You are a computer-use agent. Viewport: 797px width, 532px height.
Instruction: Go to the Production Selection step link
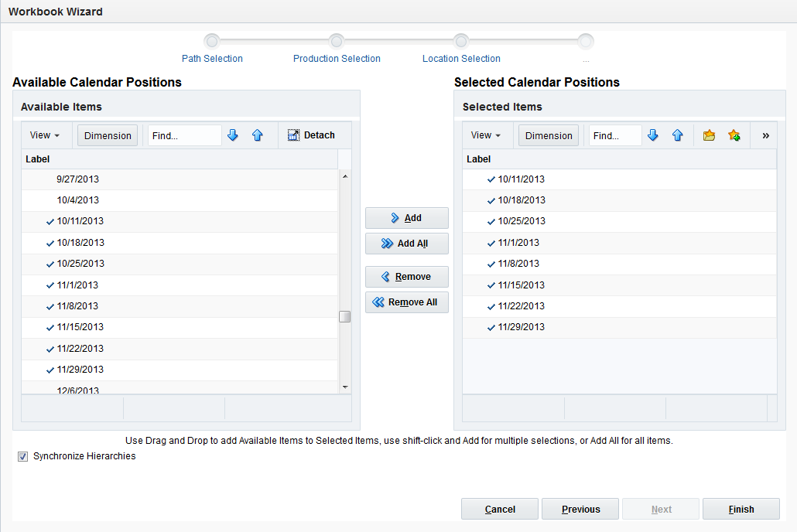point(337,59)
